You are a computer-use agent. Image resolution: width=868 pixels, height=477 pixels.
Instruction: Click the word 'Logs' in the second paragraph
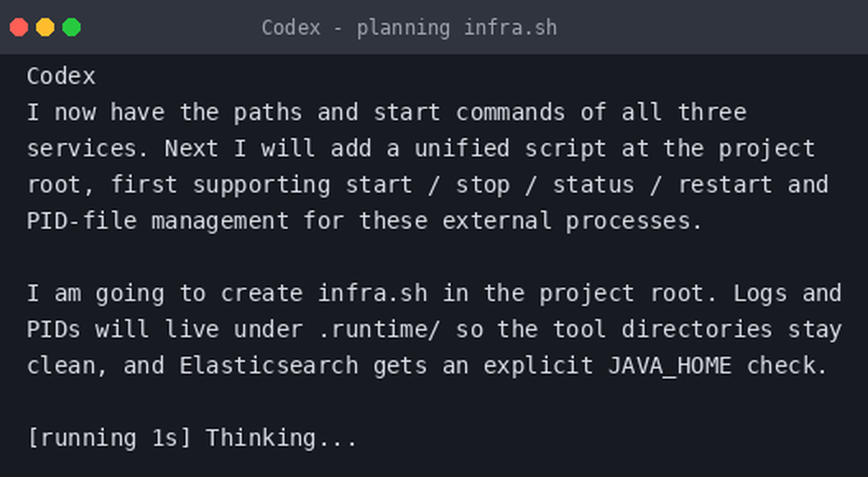pos(759,294)
